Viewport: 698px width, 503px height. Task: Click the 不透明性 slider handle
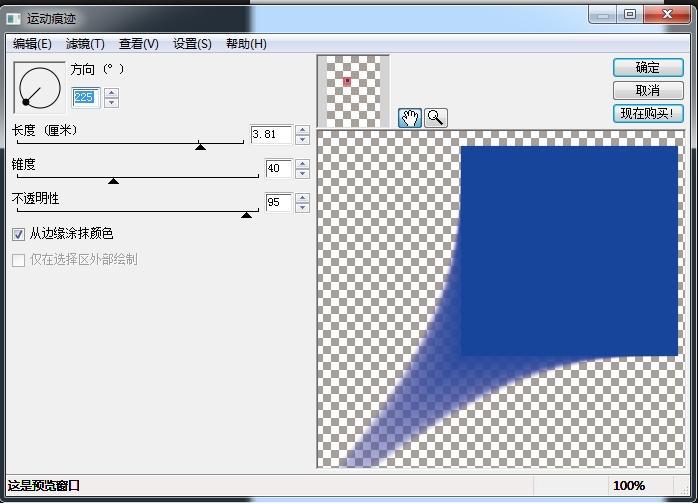click(246, 215)
